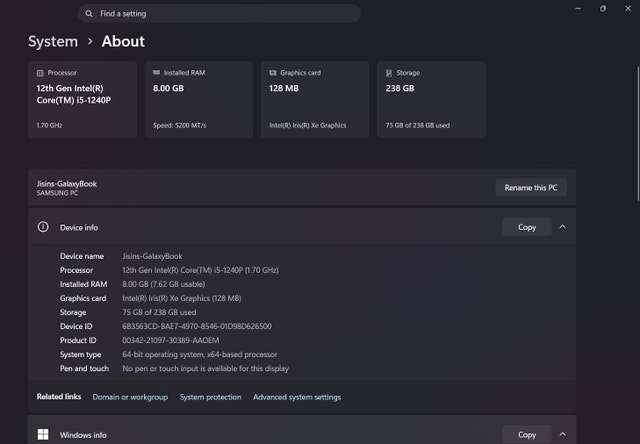Click the Processor chip icon

pyautogui.click(x=40, y=73)
